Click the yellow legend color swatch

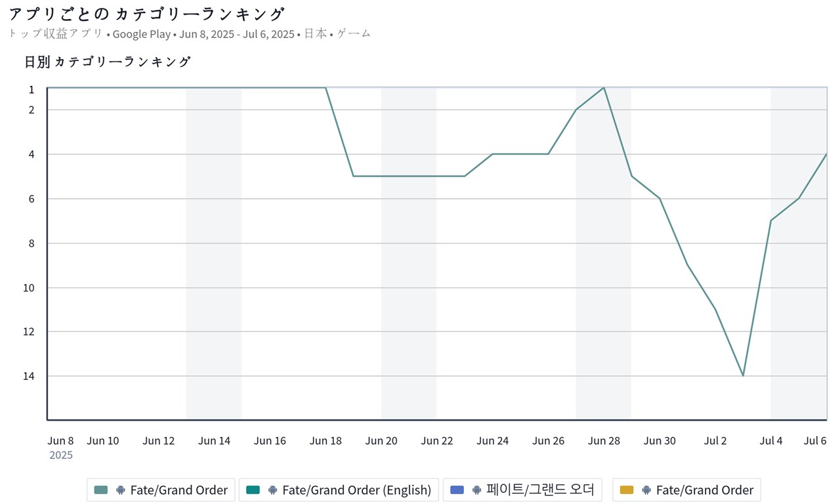tap(627, 490)
